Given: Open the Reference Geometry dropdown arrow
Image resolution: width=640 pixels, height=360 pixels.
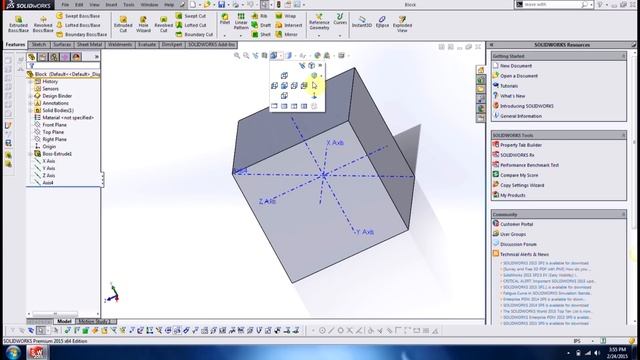Looking at the screenshot, I should tap(319, 36).
